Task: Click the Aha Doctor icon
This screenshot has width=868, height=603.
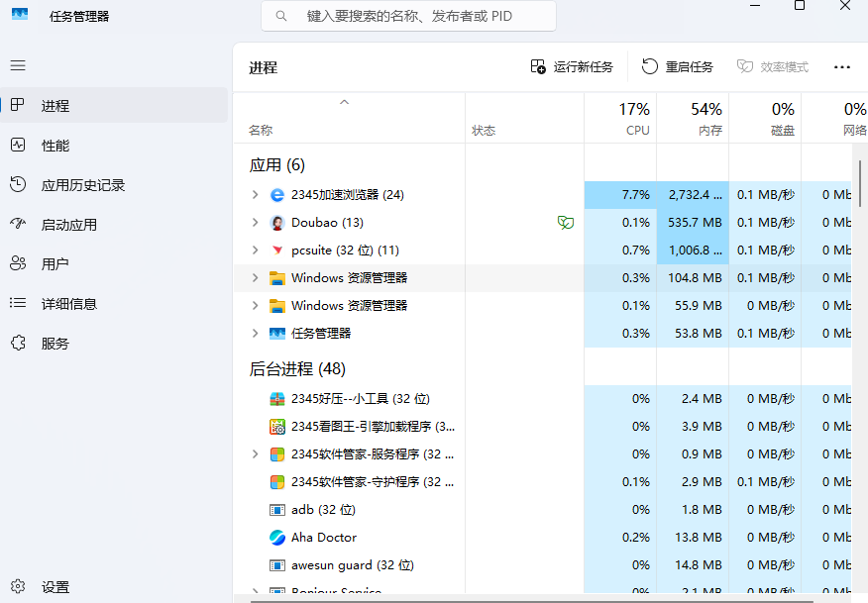Action: (276, 538)
